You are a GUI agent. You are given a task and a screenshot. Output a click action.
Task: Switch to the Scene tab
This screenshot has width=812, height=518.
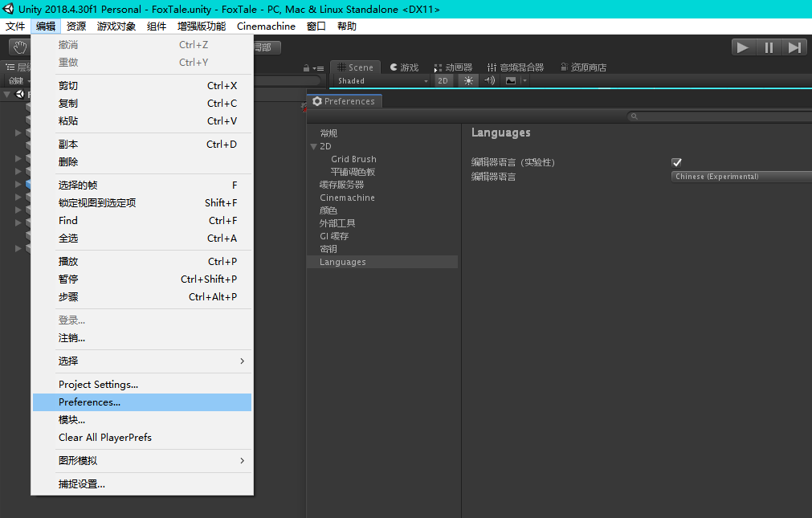point(355,67)
